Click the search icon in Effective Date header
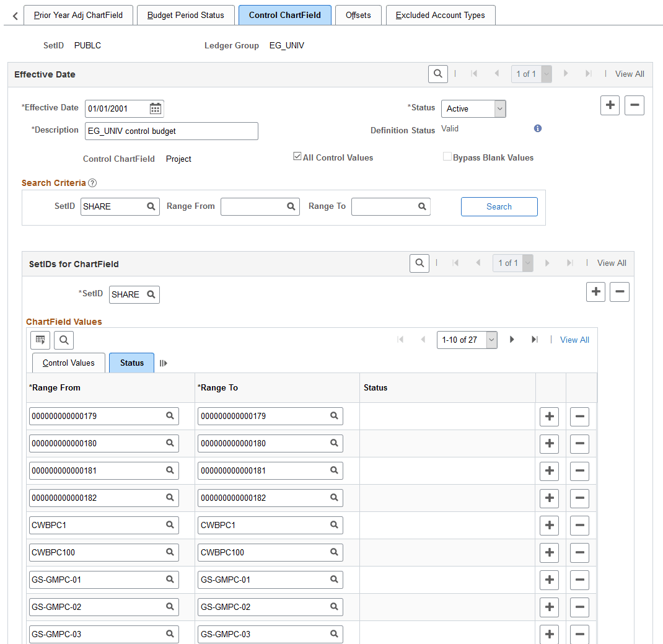The width and height of the screenshot is (663, 644). (x=437, y=73)
